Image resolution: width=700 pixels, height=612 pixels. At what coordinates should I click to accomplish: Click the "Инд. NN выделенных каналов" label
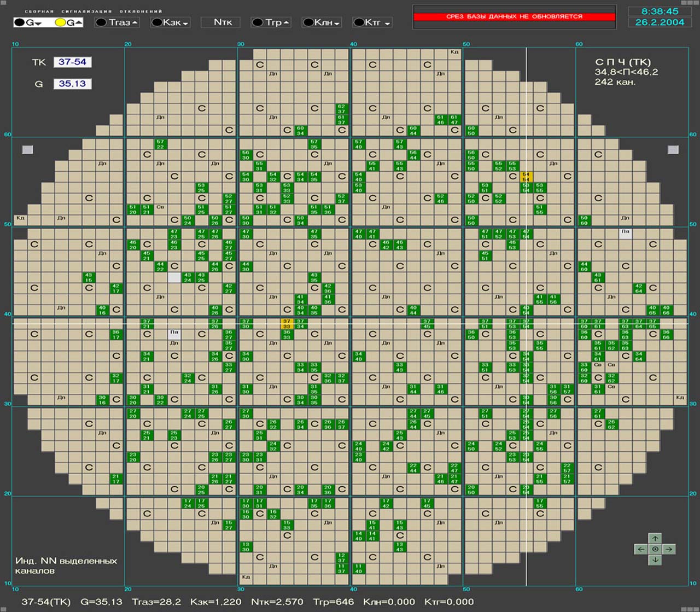(66, 566)
